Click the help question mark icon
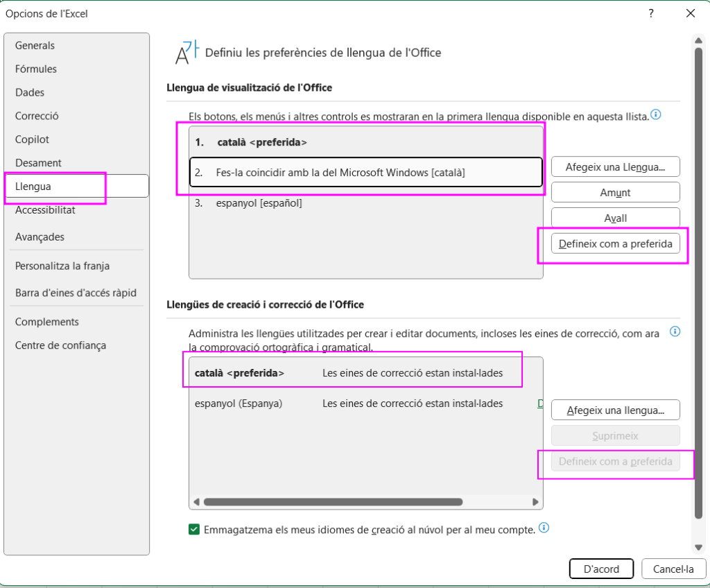 [650, 13]
